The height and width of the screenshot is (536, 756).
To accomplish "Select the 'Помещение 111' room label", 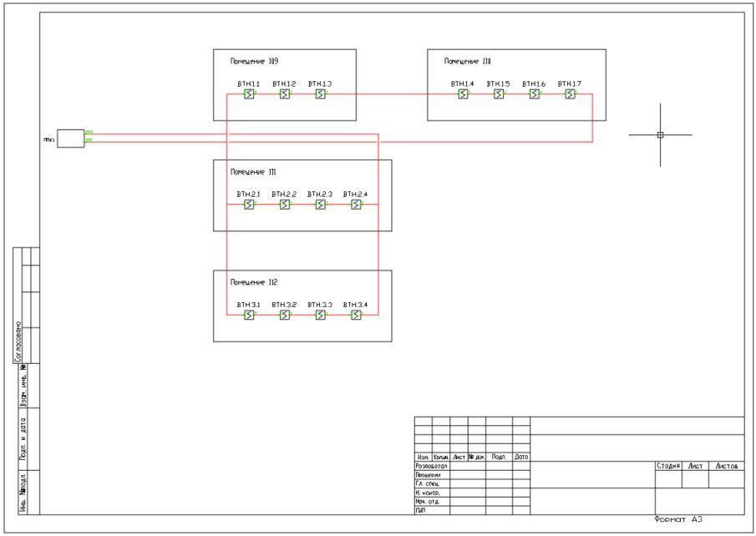I will pos(253,172).
